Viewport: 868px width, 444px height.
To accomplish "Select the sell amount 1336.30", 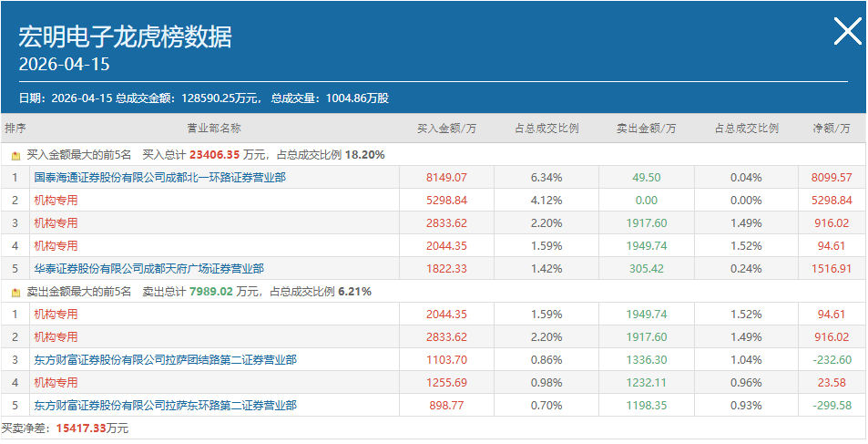I will coord(647,360).
